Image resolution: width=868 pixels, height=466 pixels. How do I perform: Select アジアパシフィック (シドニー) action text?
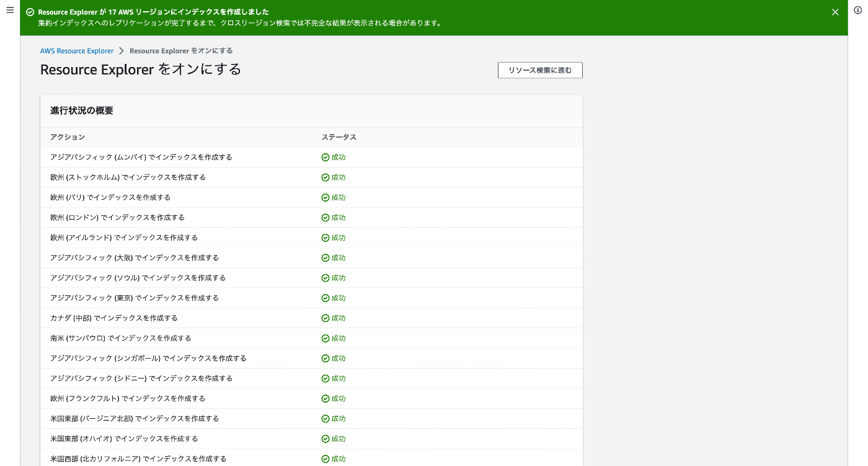click(141, 379)
